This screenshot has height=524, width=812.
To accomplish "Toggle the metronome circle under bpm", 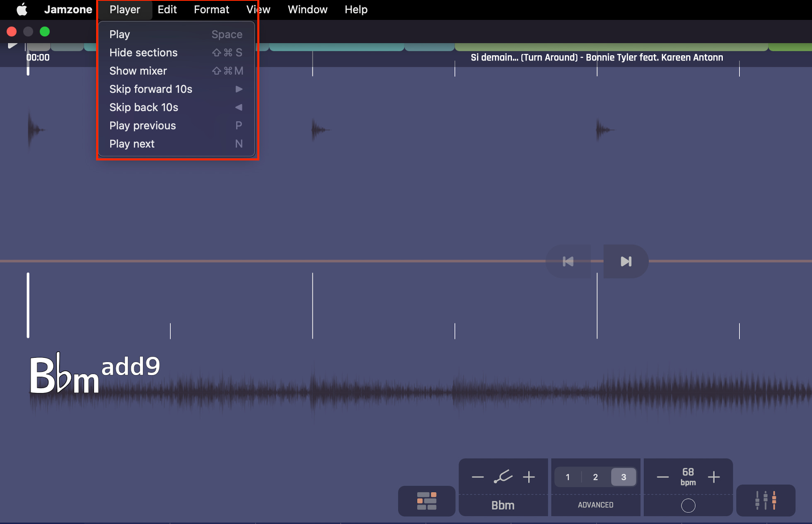I will (x=688, y=505).
